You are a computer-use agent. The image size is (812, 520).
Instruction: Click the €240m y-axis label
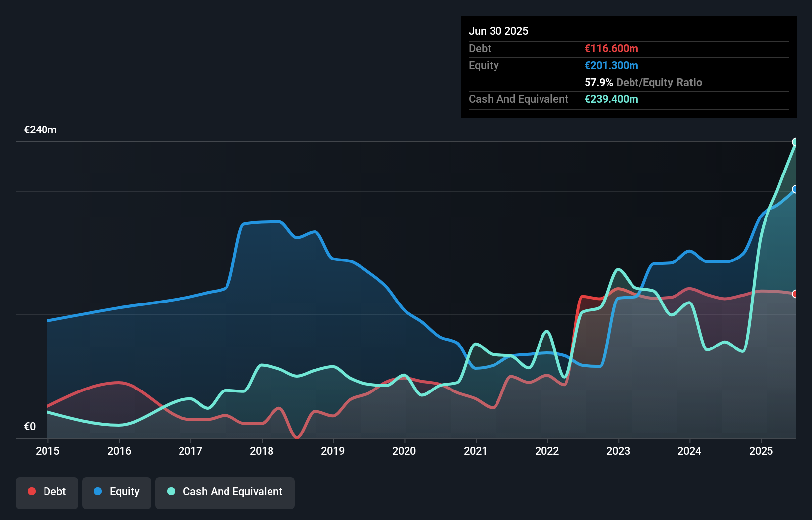(41, 130)
